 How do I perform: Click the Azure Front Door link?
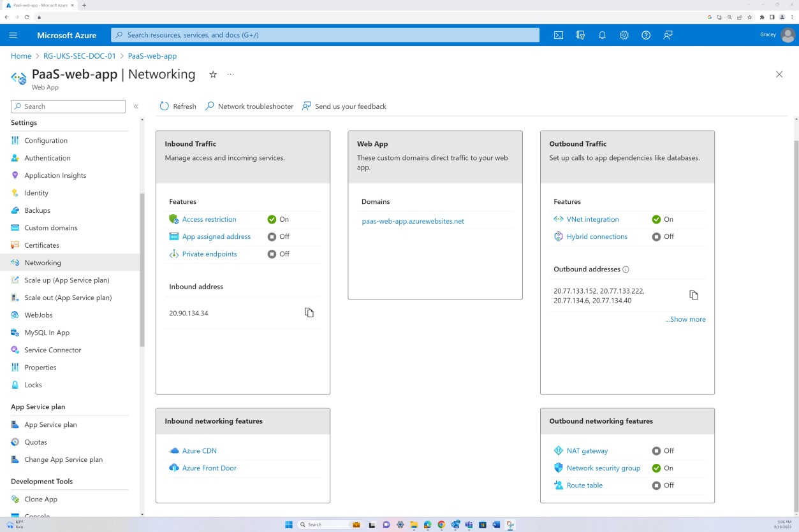click(209, 468)
